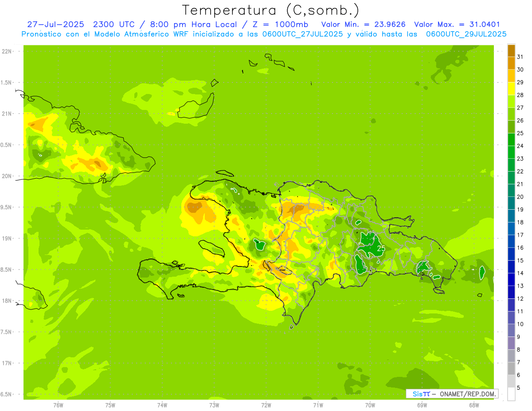Click legend purple color between 9 and 10
This screenshot has width=532, height=411.
click(511, 331)
